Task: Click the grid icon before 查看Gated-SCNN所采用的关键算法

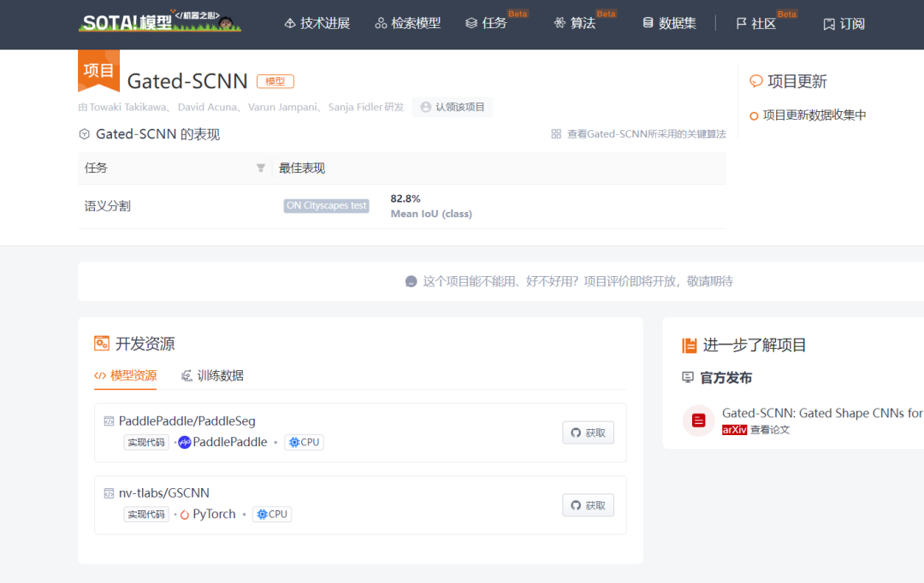Action: click(x=556, y=134)
